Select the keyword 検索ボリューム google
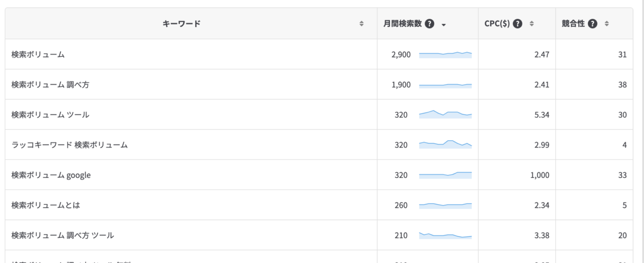Screen dimensions: 644x263 [51, 175]
